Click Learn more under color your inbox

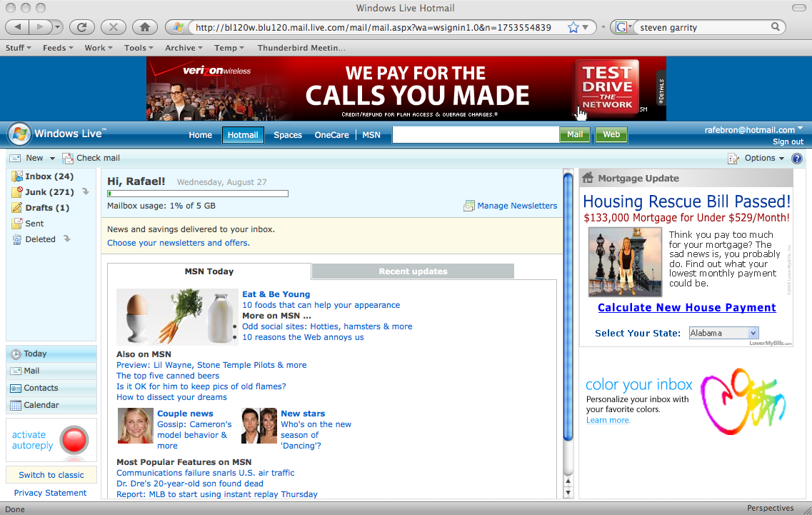point(608,420)
